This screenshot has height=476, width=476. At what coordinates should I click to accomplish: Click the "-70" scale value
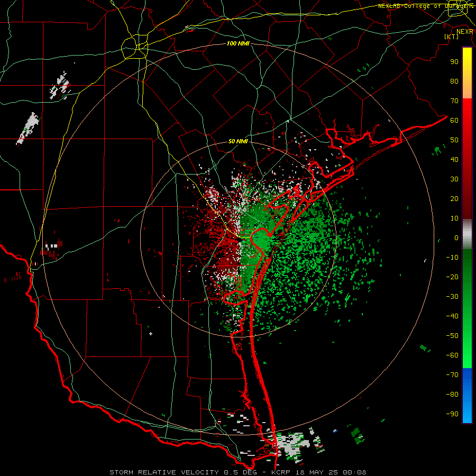click(x=452, y=375)
